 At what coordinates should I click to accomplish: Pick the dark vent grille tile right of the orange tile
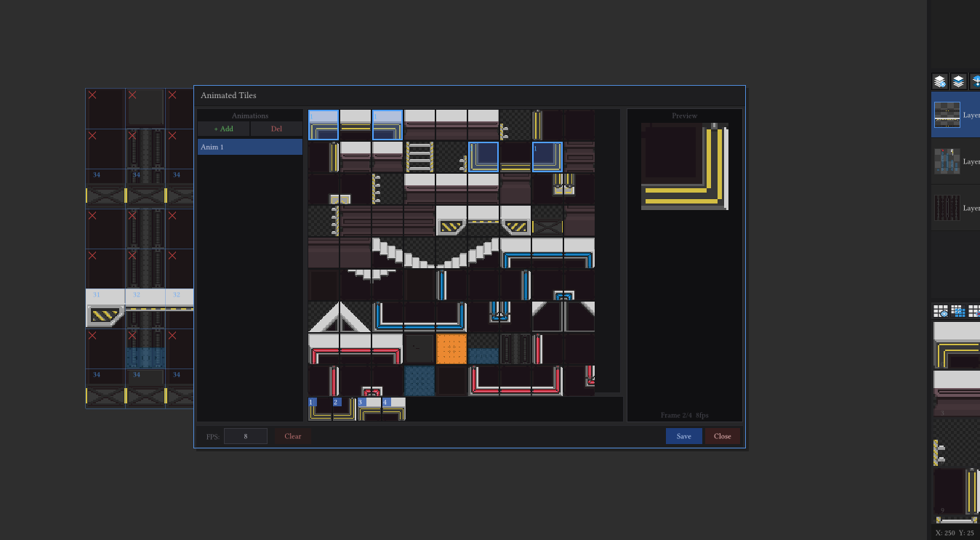(515, 349)
